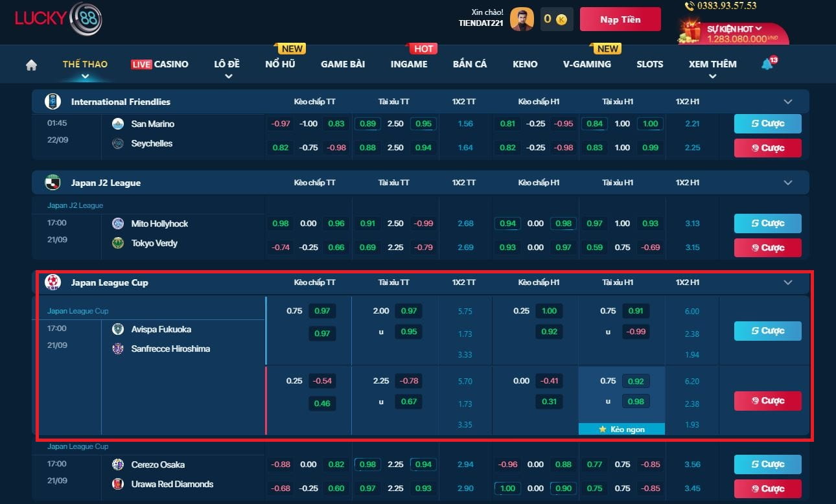The width and height of the screenshot is (836, 504).
Task: Click Tokyo Verdy team crest
Action: [117, 243]
